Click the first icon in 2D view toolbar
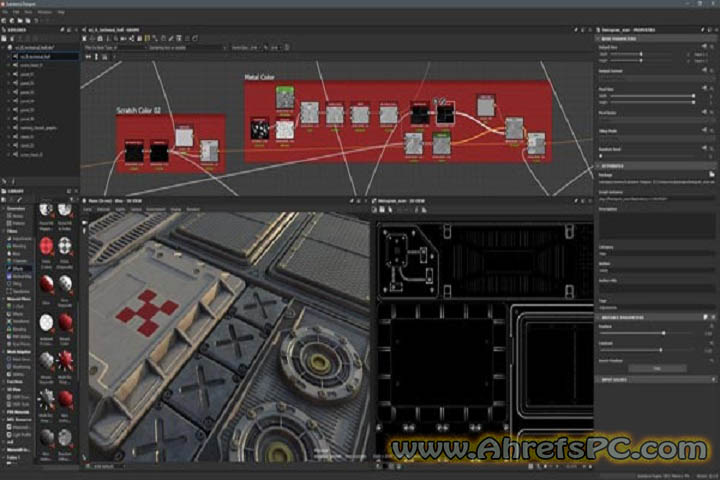The height and width of the screenshot is (480, 720). pyautogui.click(x=374, y=210)
